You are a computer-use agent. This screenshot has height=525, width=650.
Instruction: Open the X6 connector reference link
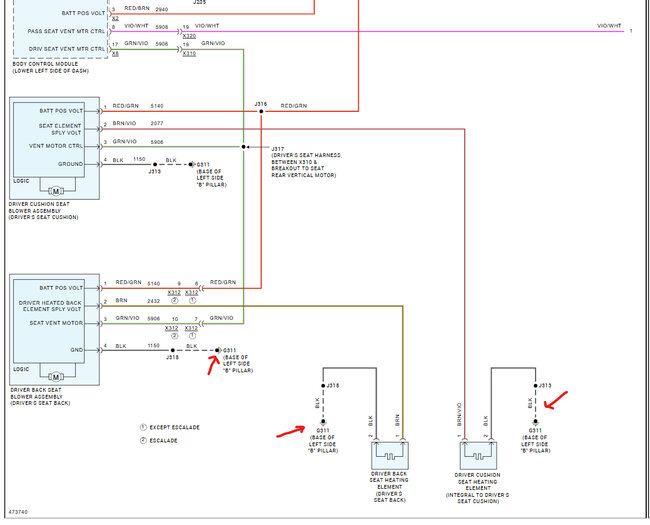115,54
